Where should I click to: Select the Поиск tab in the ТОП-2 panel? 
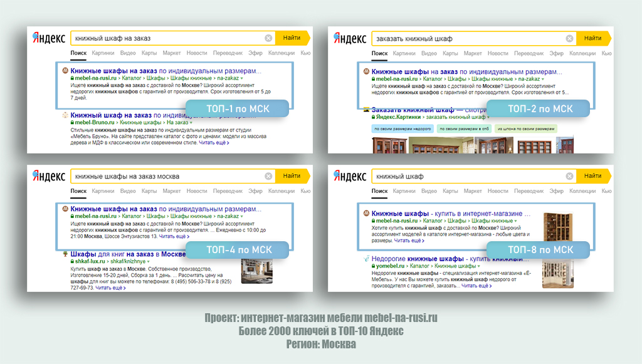[379, 53]
